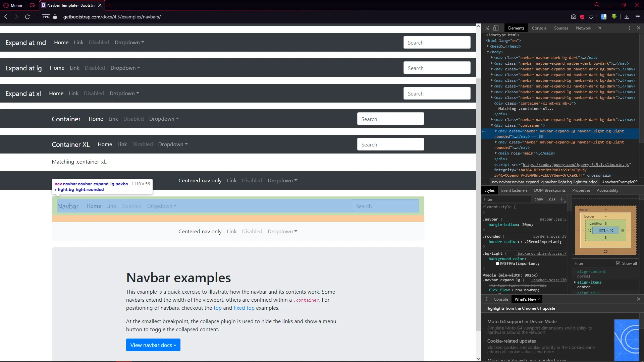Screen dimensions: 644x362
Task: Open the Event Listeners tab
Action: 514,190
